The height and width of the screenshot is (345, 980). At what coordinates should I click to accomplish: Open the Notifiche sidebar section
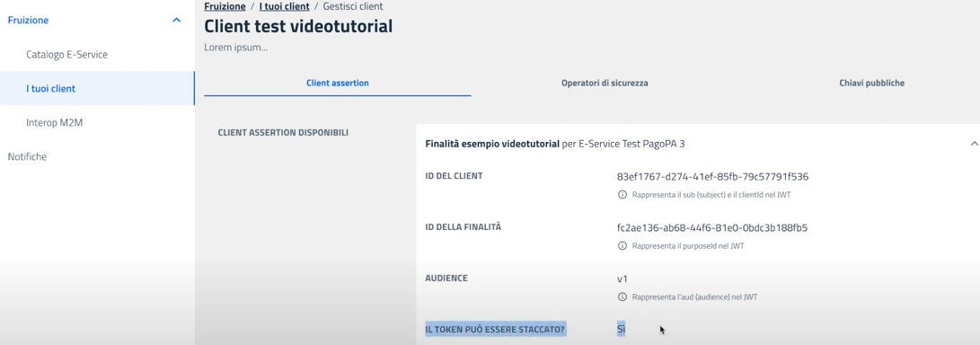[x=27, y=156]
